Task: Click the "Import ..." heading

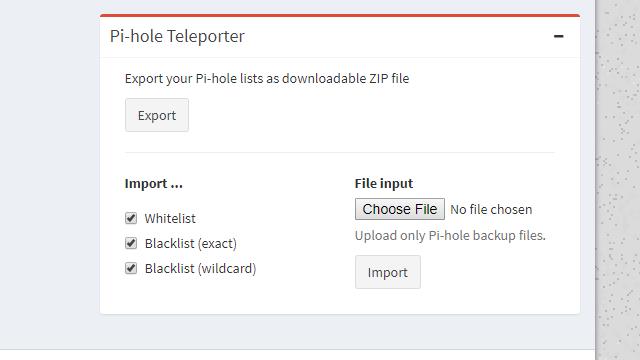Action: click(153, 184)
